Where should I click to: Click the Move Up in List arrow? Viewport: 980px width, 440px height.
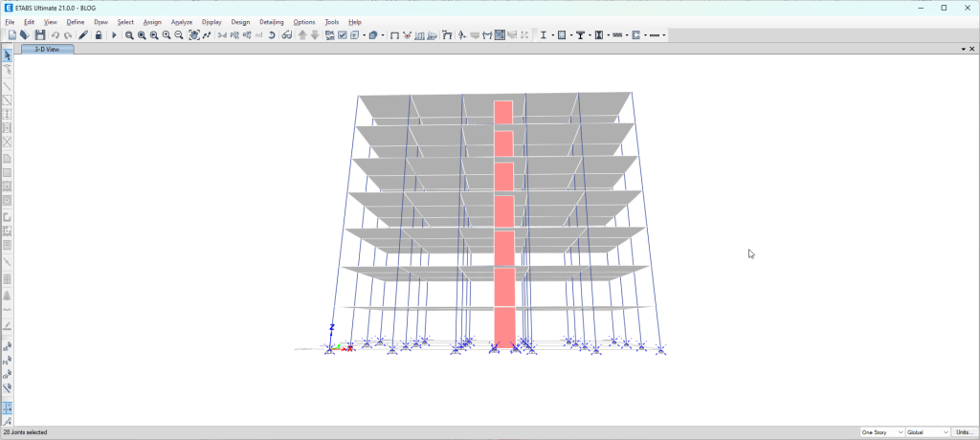302,35
